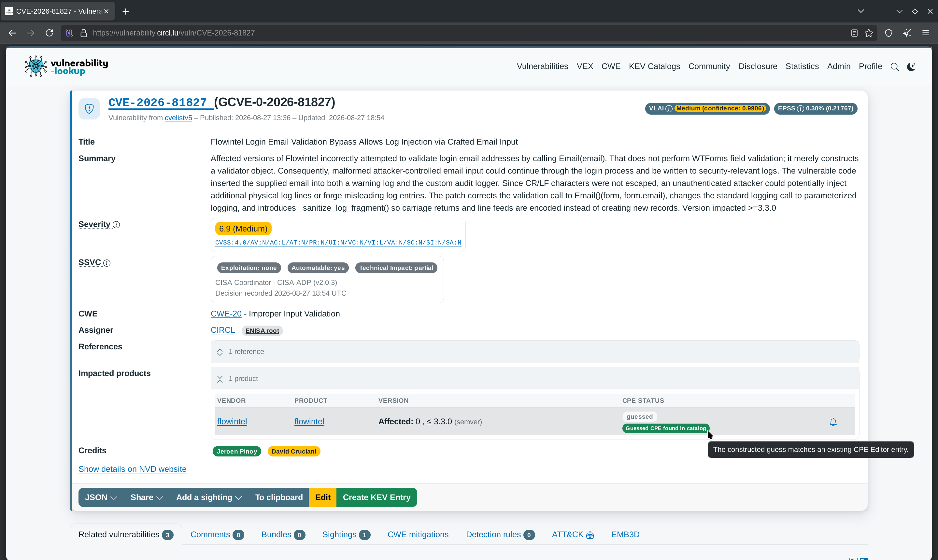This screenshot has width=938, height=560.
Task: Click the tracking protection icon in address bar
Action: pos(69,33)
